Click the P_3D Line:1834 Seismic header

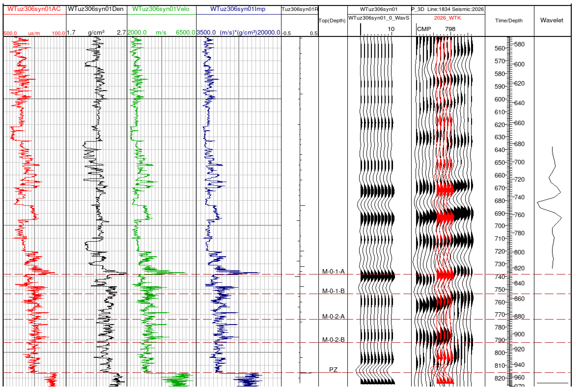[x=448, y=9]
